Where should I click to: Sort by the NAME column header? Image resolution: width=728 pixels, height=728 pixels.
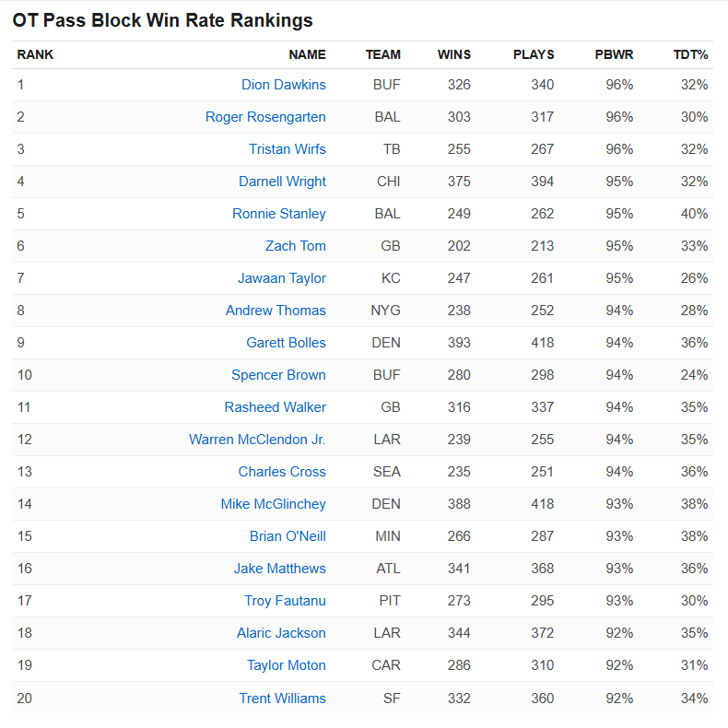tap(307, 54)
